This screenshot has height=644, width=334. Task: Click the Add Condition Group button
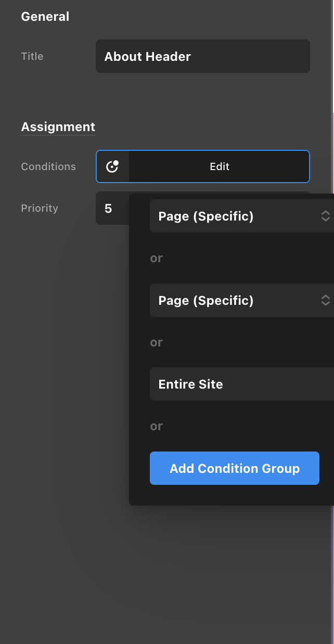coord(235,468)
